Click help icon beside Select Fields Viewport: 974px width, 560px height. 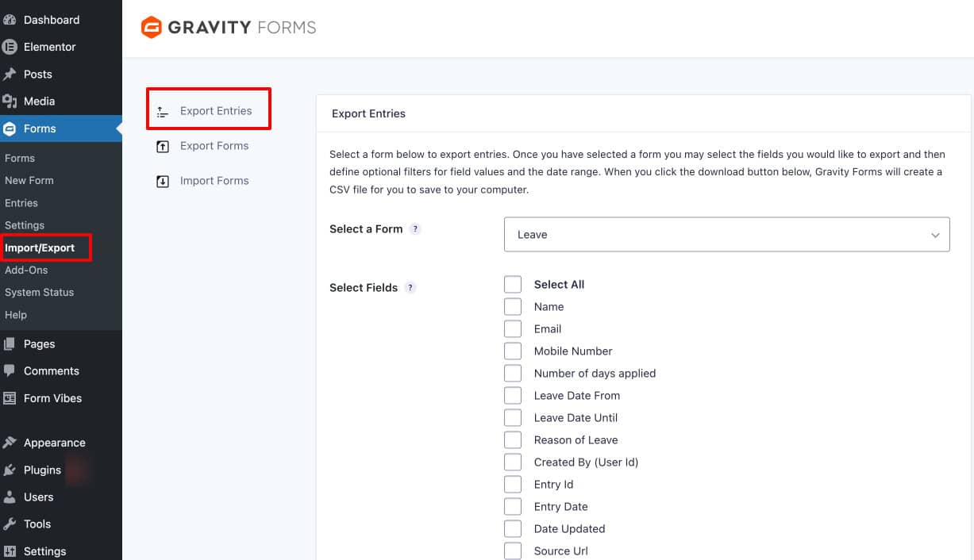(410, 288)
